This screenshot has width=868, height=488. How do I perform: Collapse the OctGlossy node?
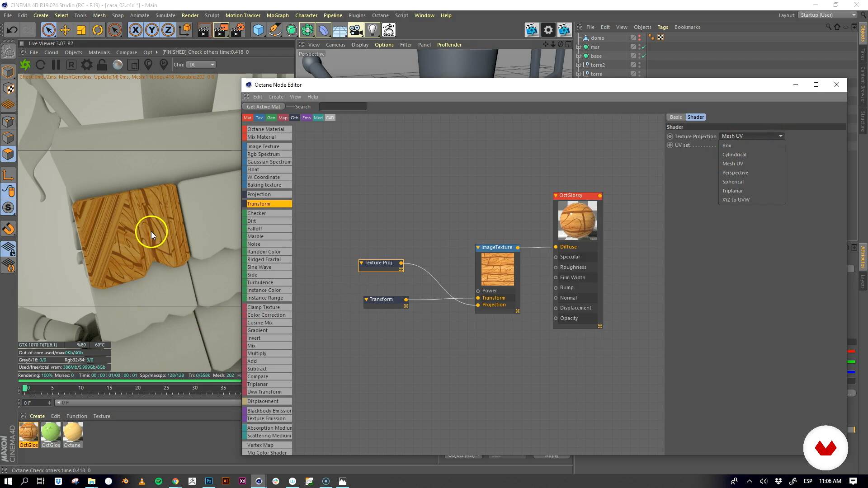click(556, 196)
